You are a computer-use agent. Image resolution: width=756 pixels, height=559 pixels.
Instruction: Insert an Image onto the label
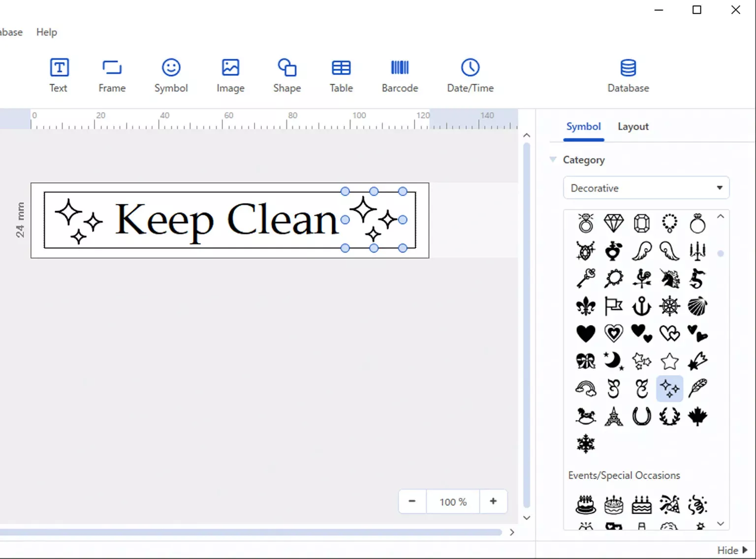pos(230,75)
